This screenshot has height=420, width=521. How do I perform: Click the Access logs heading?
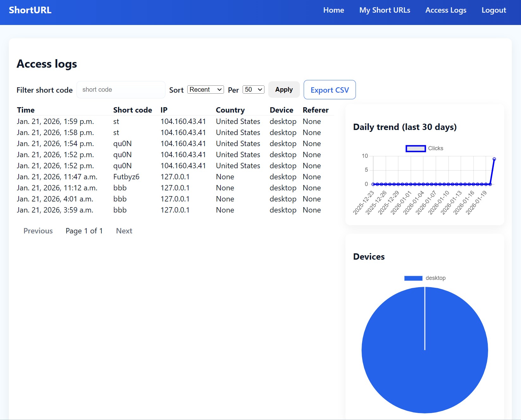click(x=47, y=64)
